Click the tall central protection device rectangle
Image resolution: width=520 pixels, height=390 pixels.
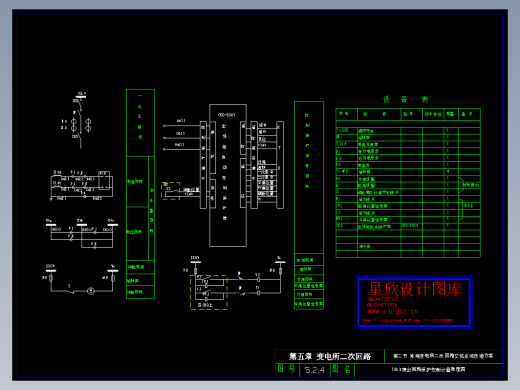pos(228,175)
